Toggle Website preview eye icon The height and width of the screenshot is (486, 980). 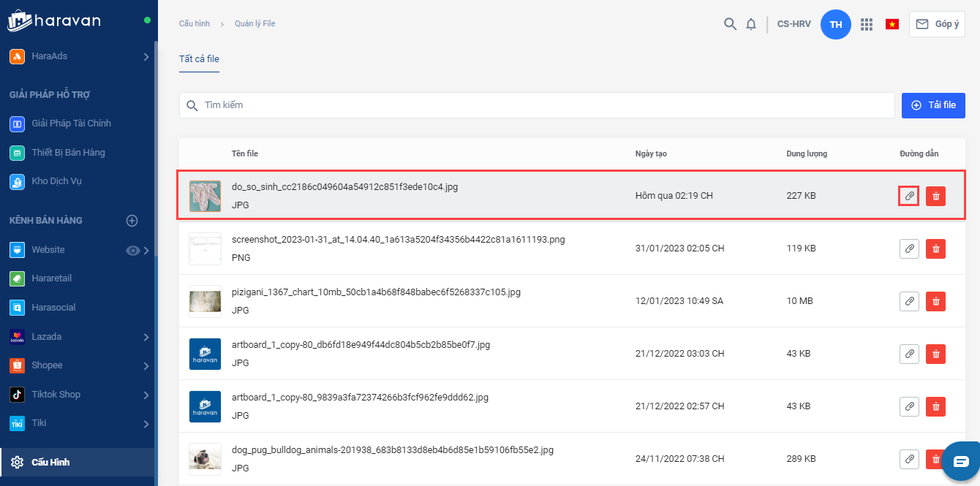(132, 251)
